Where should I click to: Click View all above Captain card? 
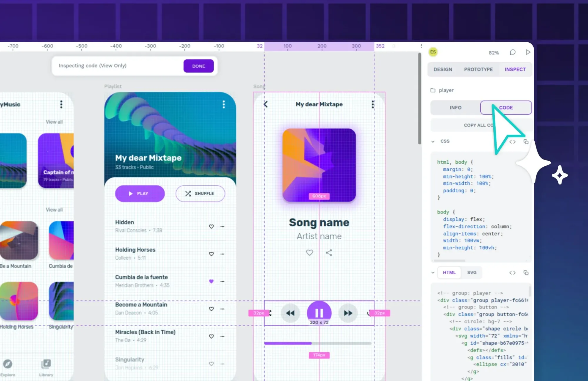coord(54,122)
